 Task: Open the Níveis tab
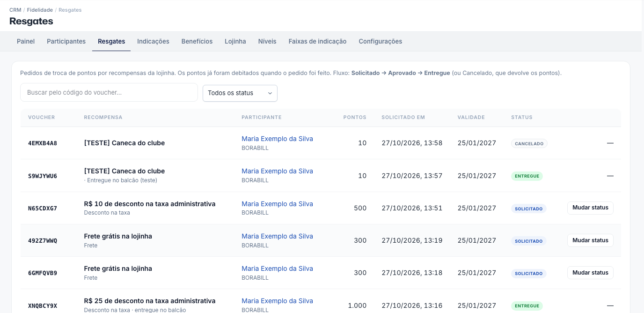267,41
